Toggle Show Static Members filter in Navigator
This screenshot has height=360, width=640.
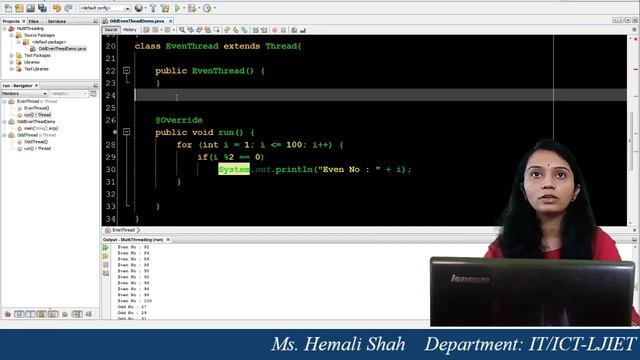(x=31, y=314)
